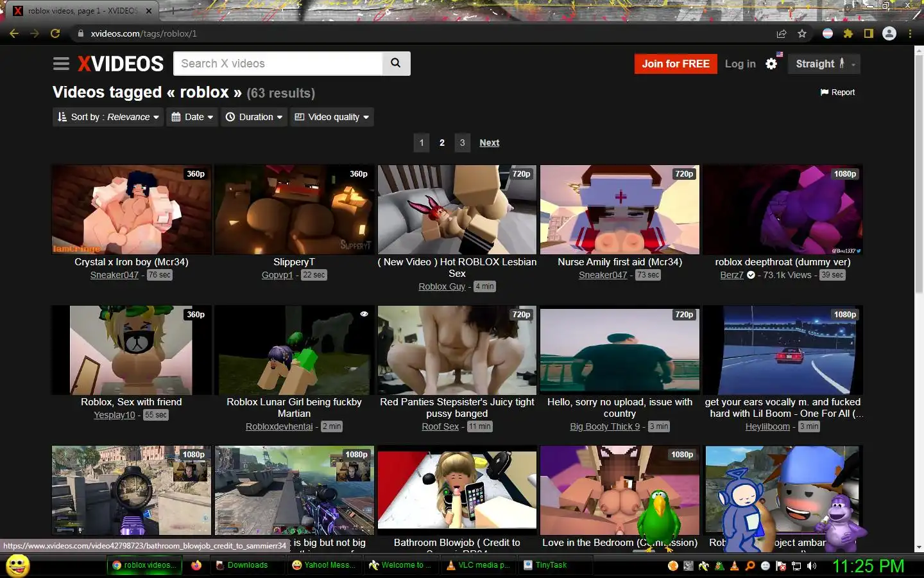View site info via the lock icon
Image resolution: width=924 pixels, height=578 pixels.
[x=80, y=33]
